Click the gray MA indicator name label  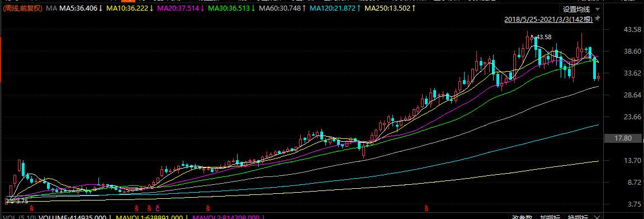pyautogui.click(x=51, y=8)
